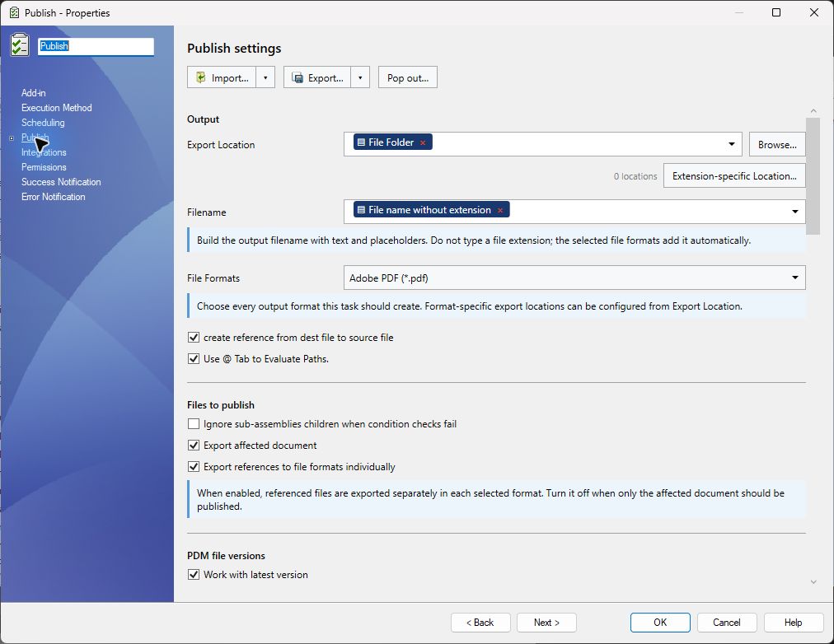Click the '0 locations' text
Viewport: 834px width, 644px height.
click(x=635, y=176)
